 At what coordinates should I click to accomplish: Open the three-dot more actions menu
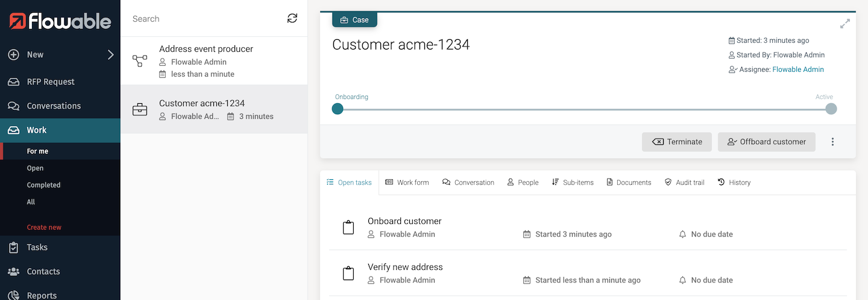pos(832,142)
